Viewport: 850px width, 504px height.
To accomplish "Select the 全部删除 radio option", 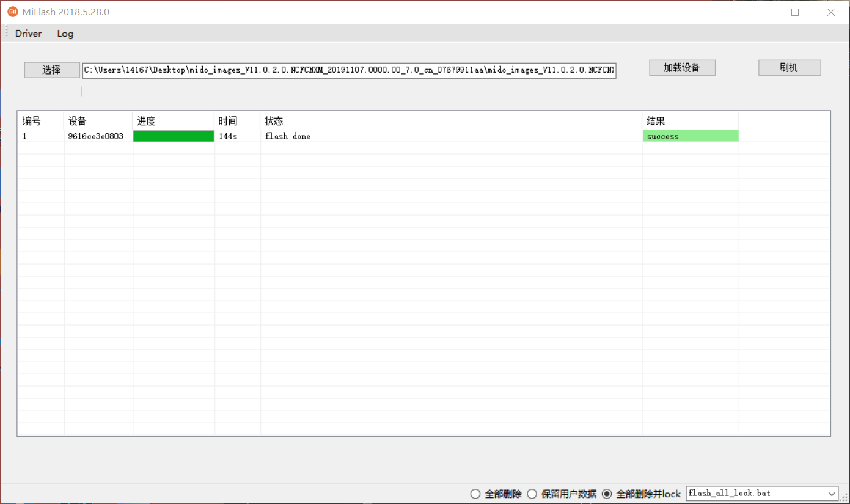I will (496, 494).
